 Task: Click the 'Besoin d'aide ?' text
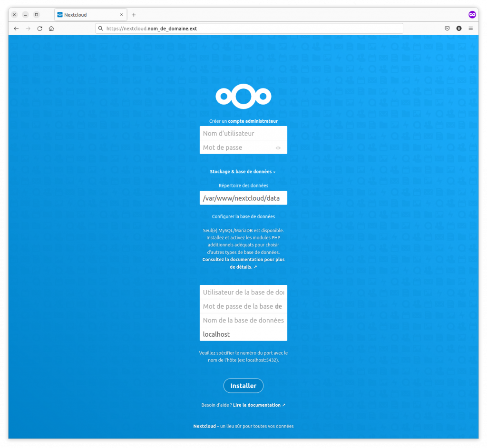216,405
